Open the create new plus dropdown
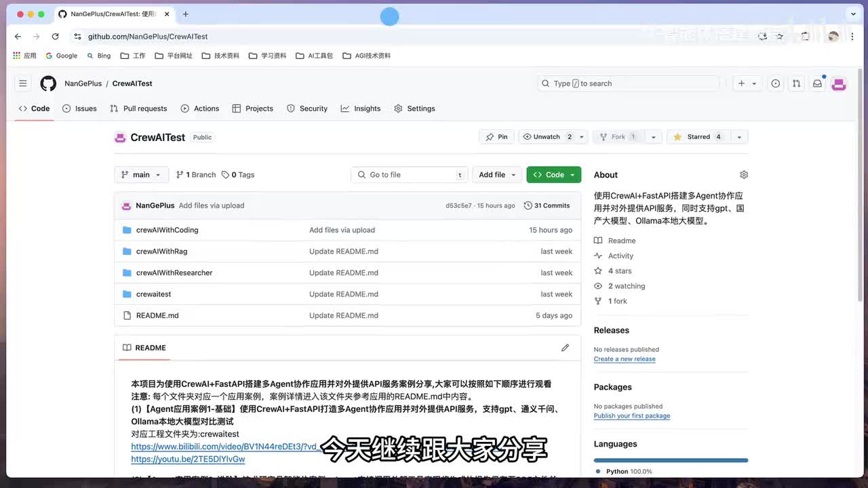Viewport: 868px width, 488px height. pos(747,83)
